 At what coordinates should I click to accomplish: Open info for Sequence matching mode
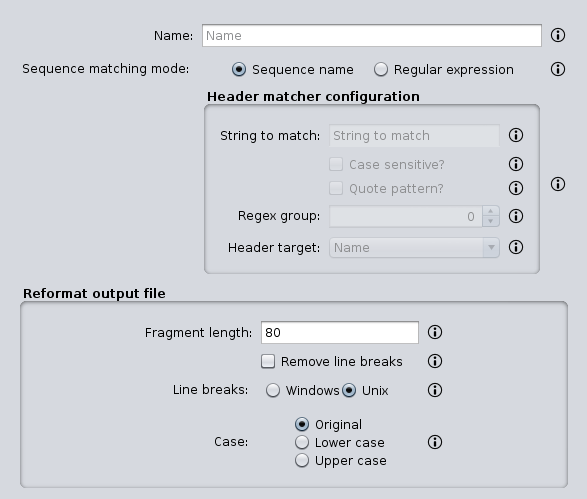tap(558, 69)
